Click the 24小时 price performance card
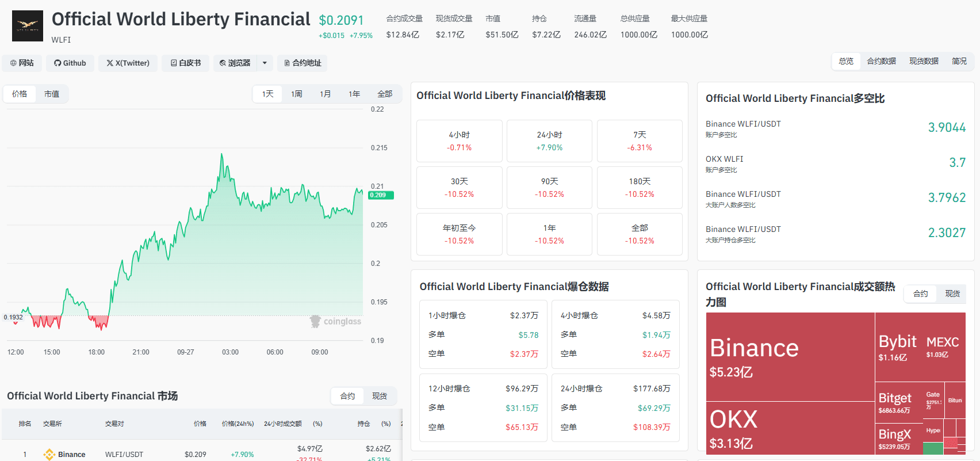 tap(549, 141)
